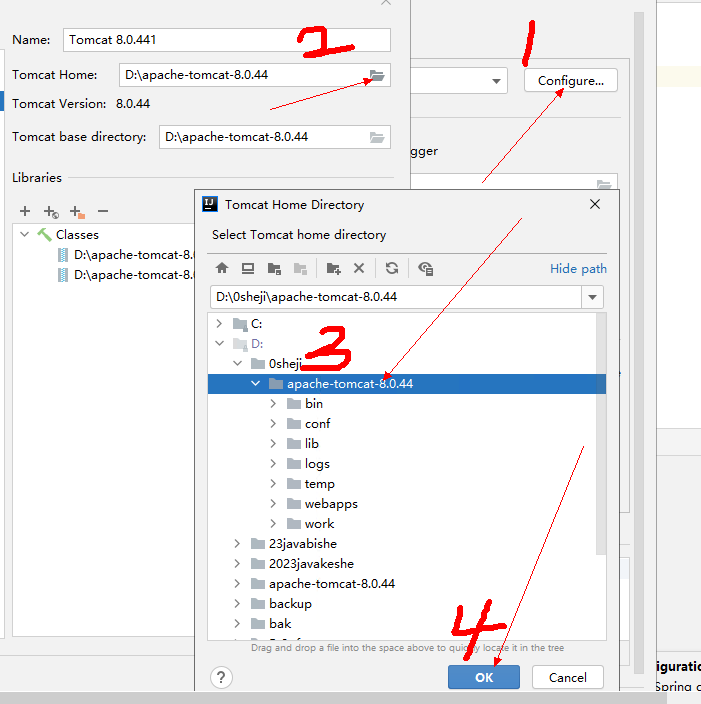Open the path history dropdown arrow
The height and width of the screenshot is (704, 701).
tap(592, 297)
